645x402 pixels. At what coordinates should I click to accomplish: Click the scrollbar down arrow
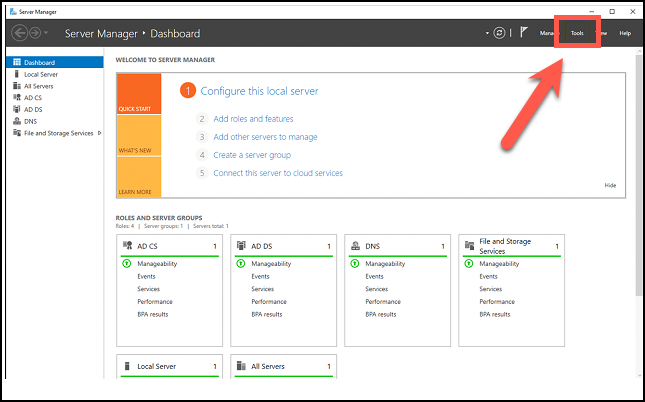[639, 375]
